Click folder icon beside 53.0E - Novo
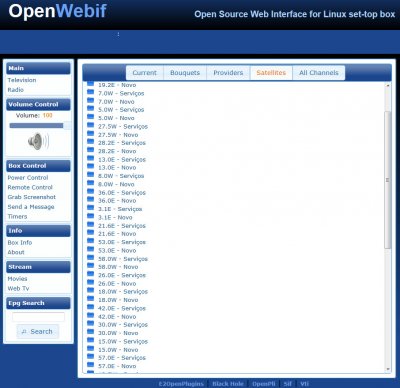400x388 pixels. coord(90,249)
